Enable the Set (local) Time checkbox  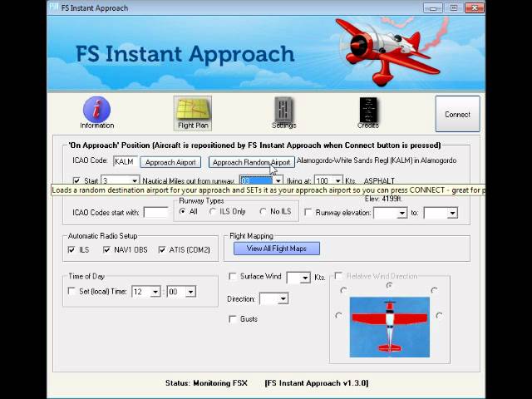click(x=71, y=291)
